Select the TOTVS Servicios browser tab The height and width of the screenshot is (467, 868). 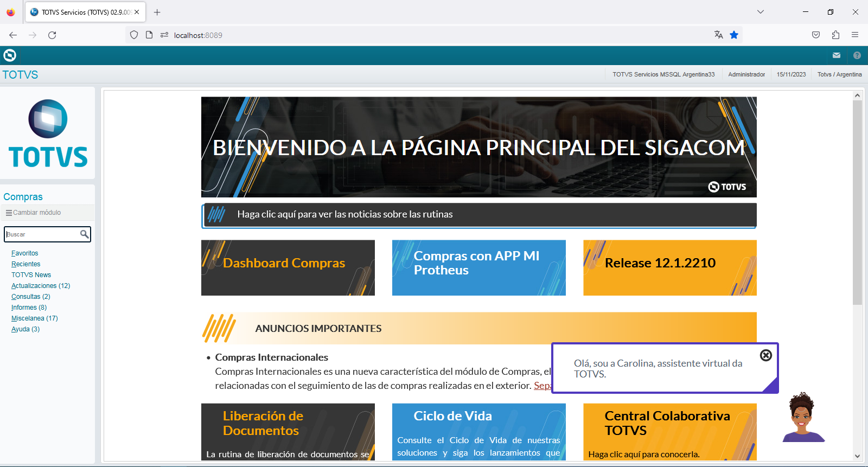85,12
